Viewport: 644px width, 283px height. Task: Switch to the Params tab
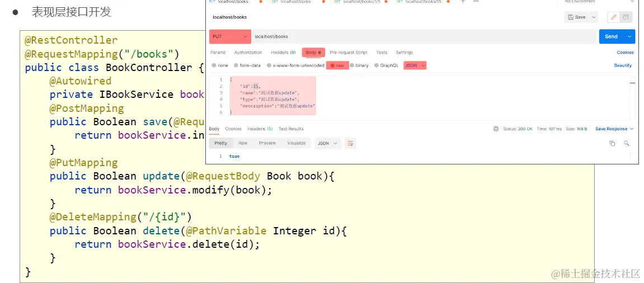[x=218, y=53]
